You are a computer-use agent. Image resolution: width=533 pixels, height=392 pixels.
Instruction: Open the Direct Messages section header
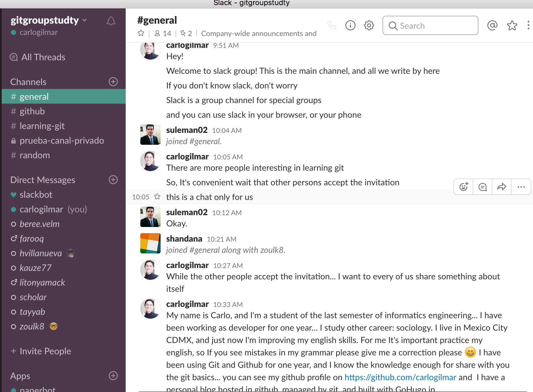(43, 180)
